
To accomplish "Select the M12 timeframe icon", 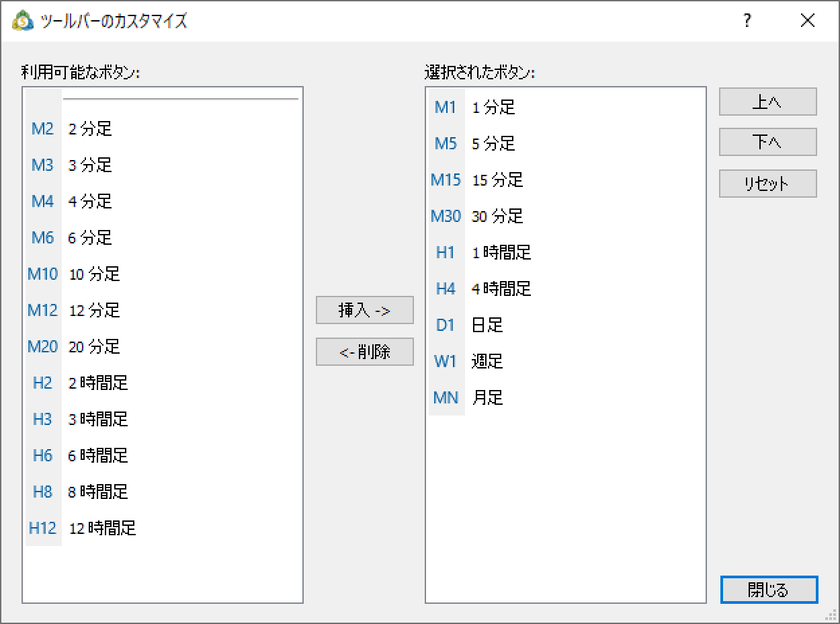I will [x=42, y=310].
